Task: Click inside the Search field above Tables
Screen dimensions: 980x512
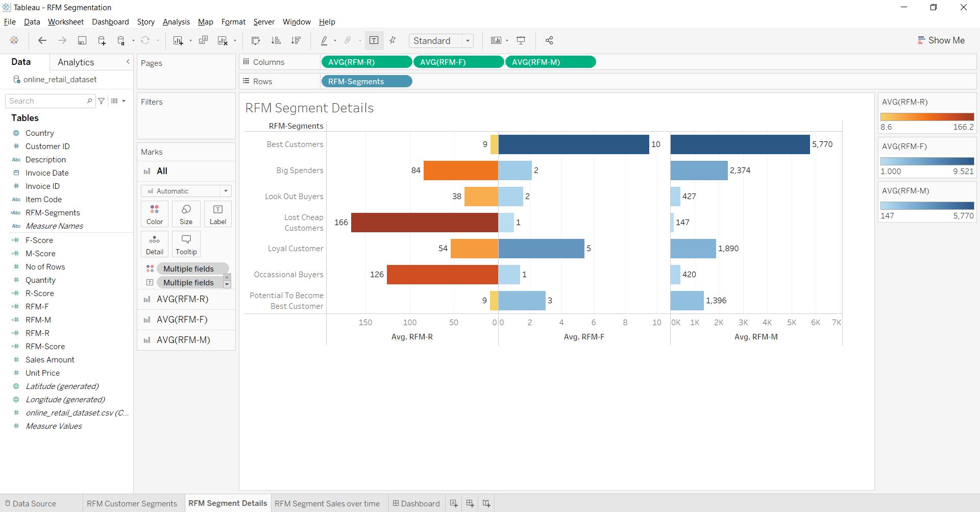Action: coord(46,101)
